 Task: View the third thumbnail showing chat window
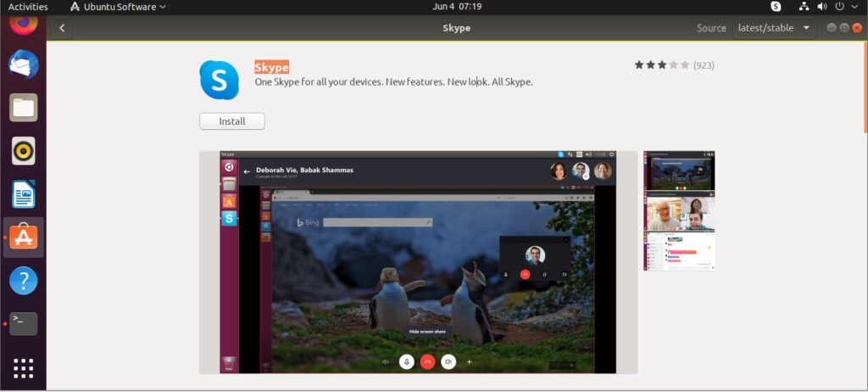pos(679,251)
